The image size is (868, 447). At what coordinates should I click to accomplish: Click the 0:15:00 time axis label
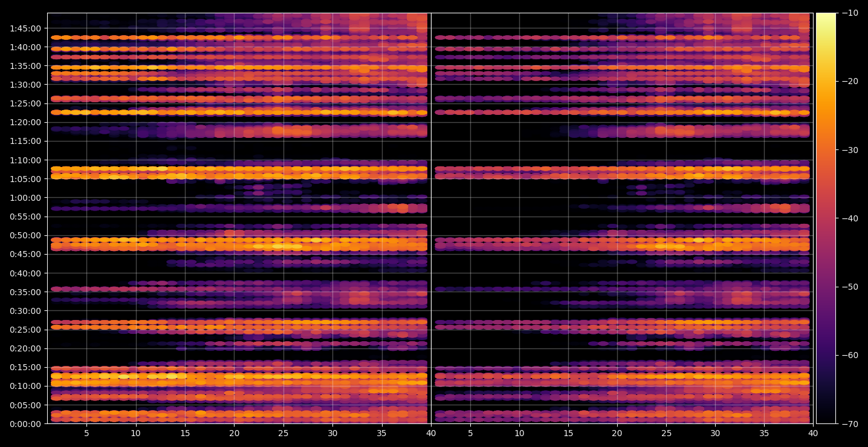[25, 367]
